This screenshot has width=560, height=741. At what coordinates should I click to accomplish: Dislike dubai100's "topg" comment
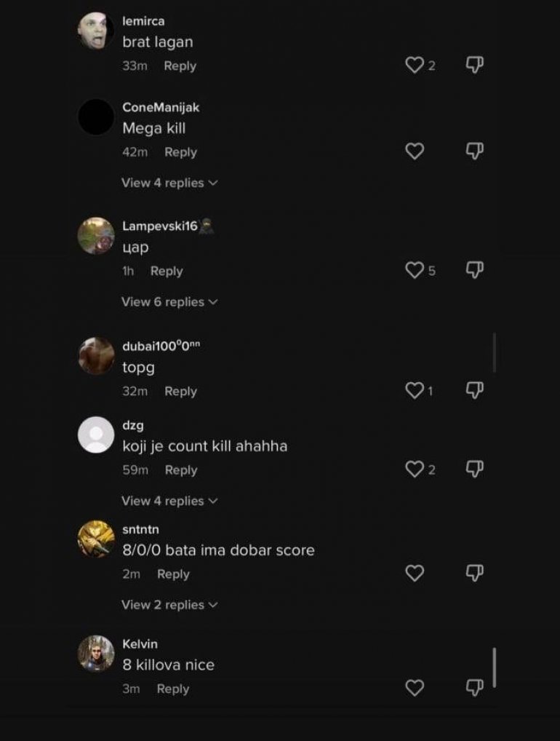pyautogui.click(x=474, y=390)
